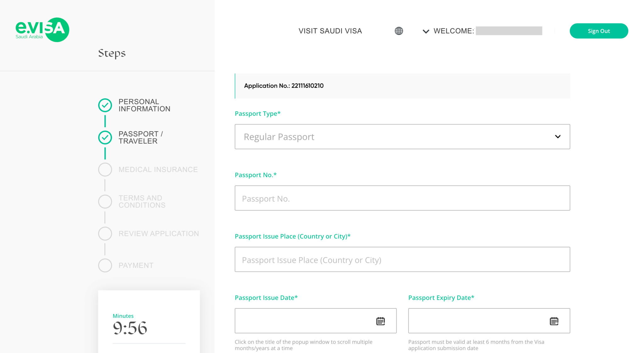
Task: Open the Passport Issue Date calendar icon
Action: pos(380,321)
